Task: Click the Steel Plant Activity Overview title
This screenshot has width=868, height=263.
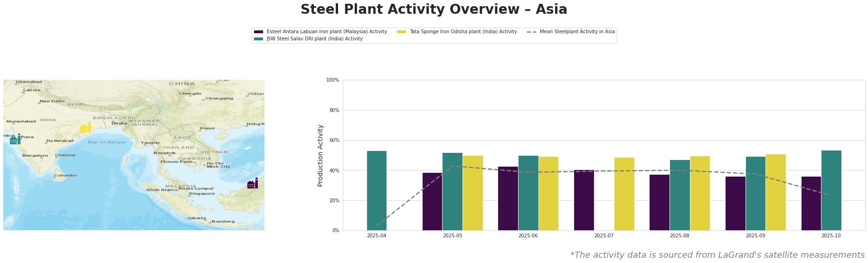Action: pyautogui.click(x=434, y=9)
